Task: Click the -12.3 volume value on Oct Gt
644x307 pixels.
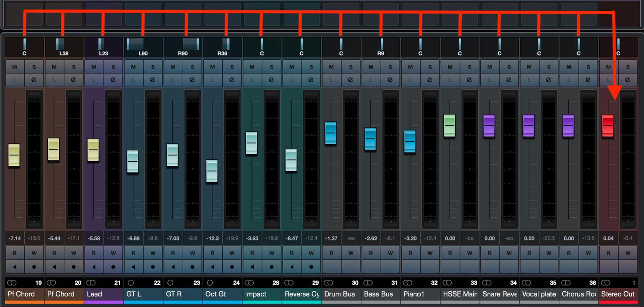Action: [x=212, y=239]
